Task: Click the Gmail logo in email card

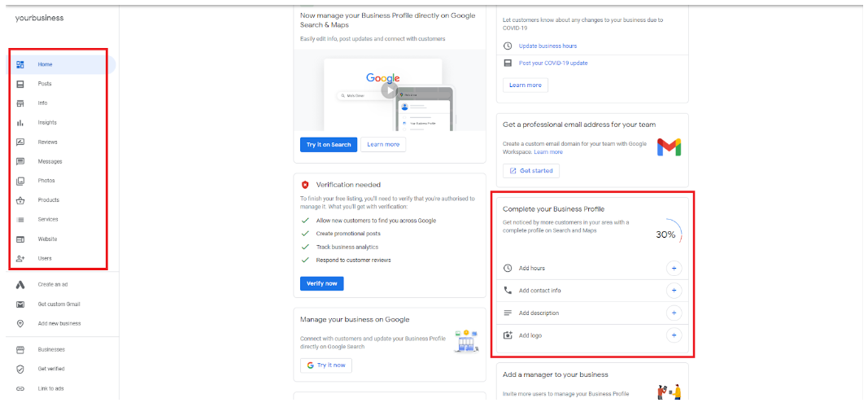Action: click(x=669, y=147)
